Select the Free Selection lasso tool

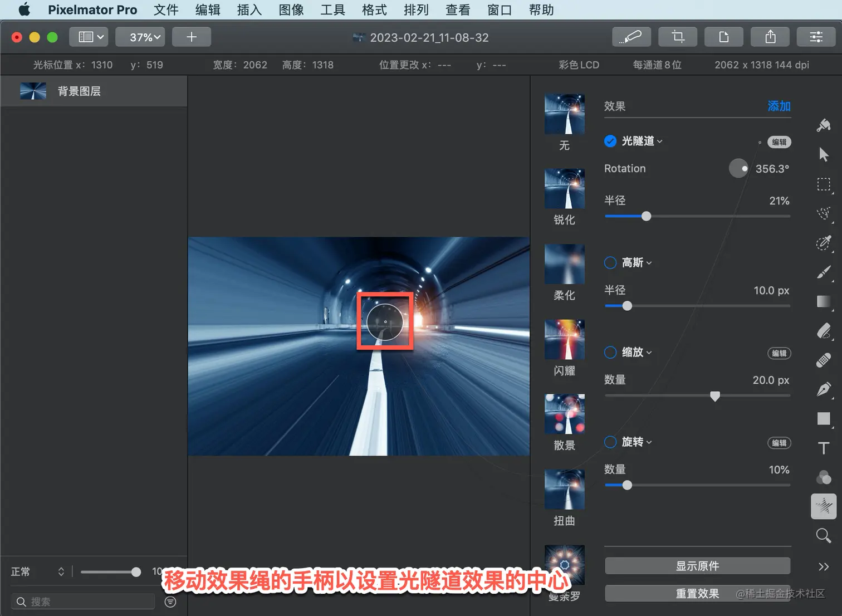824,213
